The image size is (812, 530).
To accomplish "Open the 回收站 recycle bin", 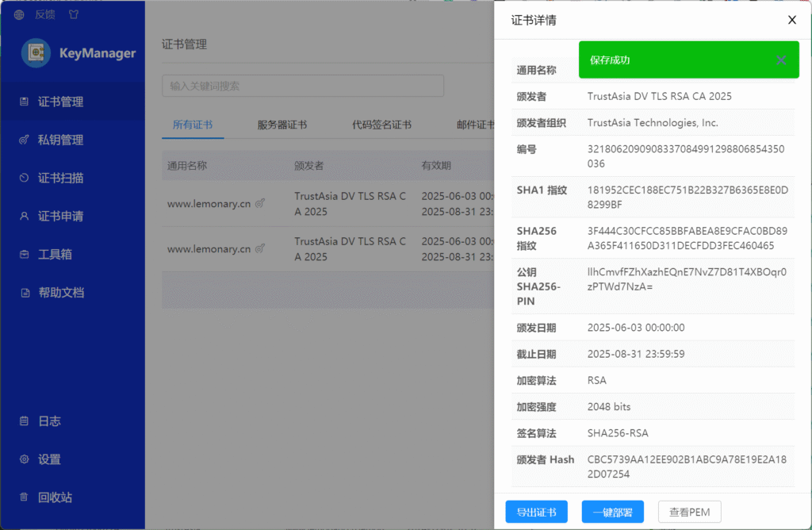I will click(x=55, y=497).
